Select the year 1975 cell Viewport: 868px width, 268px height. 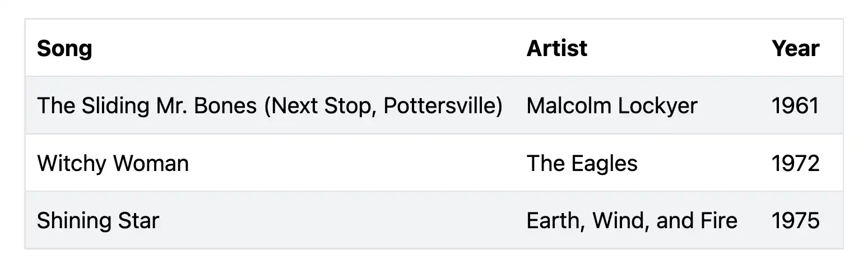point(795,221)
